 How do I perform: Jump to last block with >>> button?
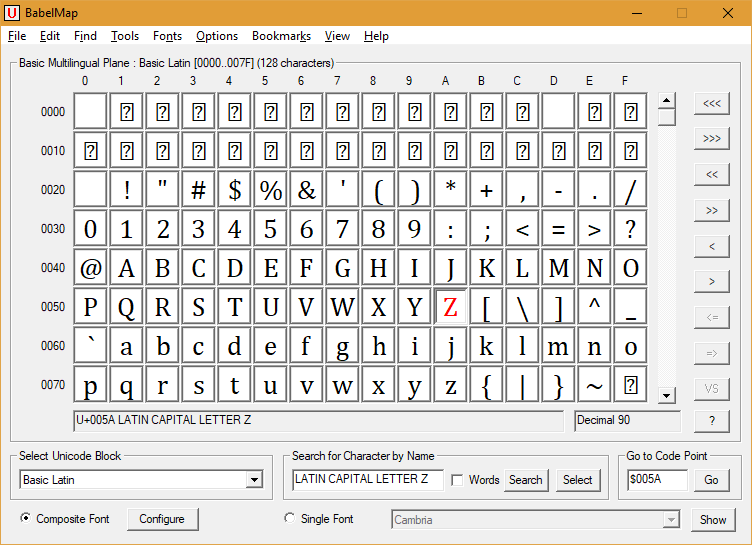tap(712, 139)
